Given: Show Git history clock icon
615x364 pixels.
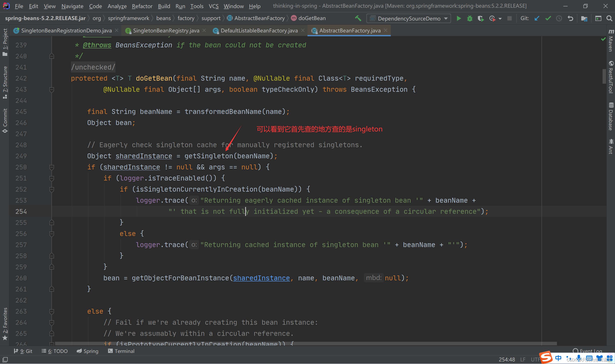Looking at the screenshot, I should tap(559, 18).
